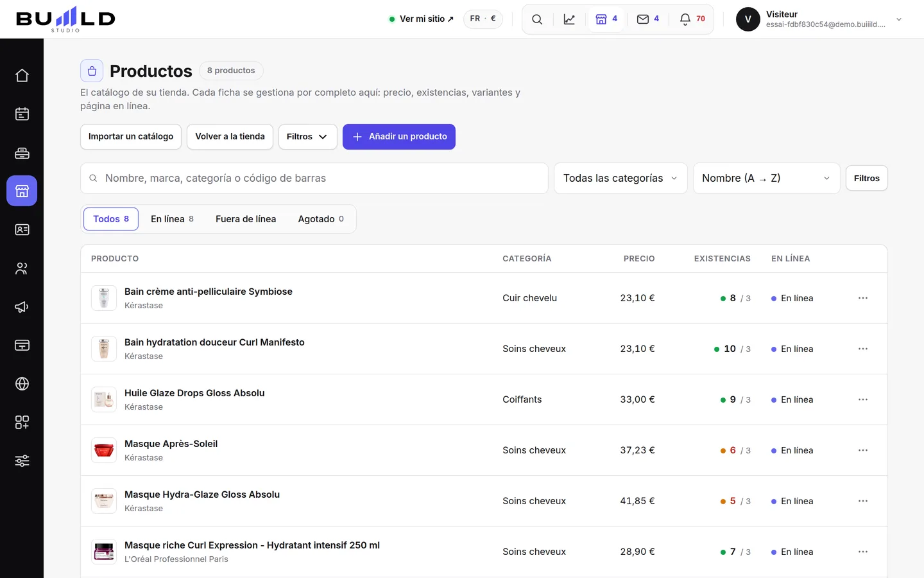Viewport: 924px width, 578px height.
Task: Open the FR · € language currency selector
Action: pyautogui.click(x=483, y=19)
